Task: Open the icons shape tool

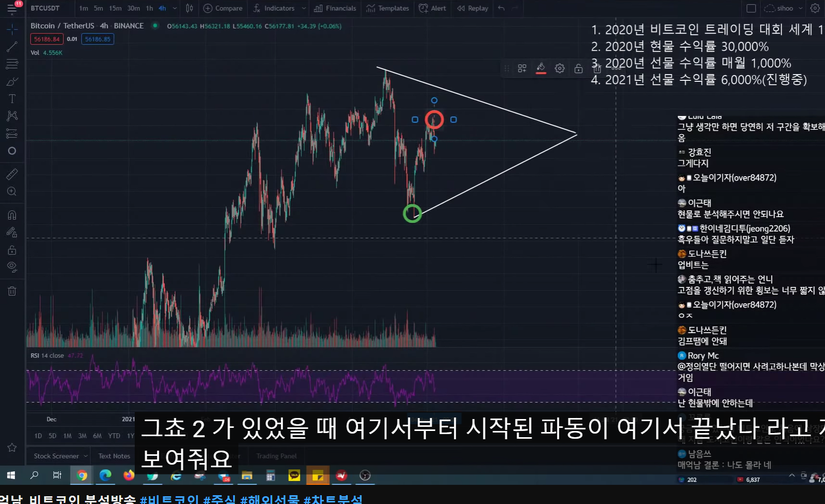Action: [x=12, y=151]
